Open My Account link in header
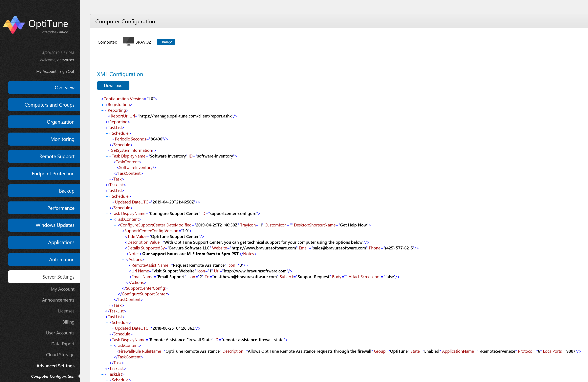Screen dimensions: 588x382 pos(46,71)
